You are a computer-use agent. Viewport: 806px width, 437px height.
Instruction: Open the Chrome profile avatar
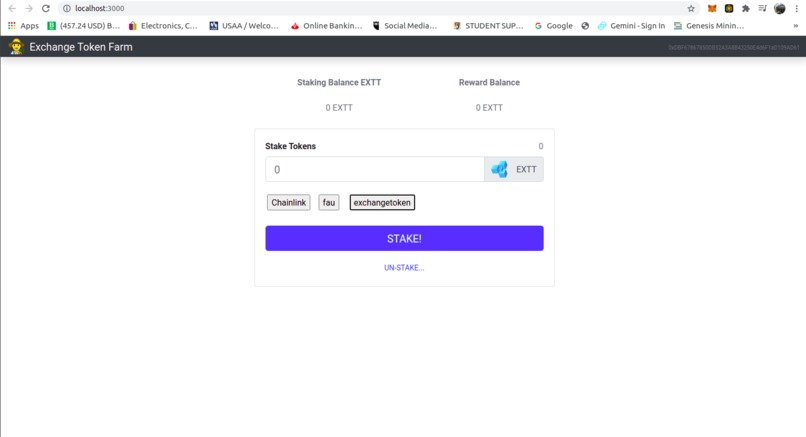click(x=780, y=9)
